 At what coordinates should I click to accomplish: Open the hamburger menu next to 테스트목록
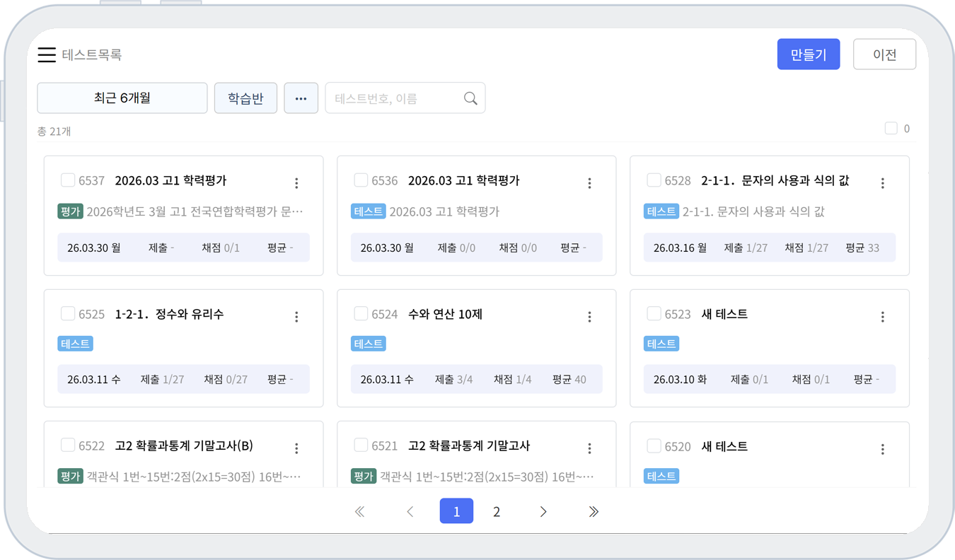(x=47, y=54)
